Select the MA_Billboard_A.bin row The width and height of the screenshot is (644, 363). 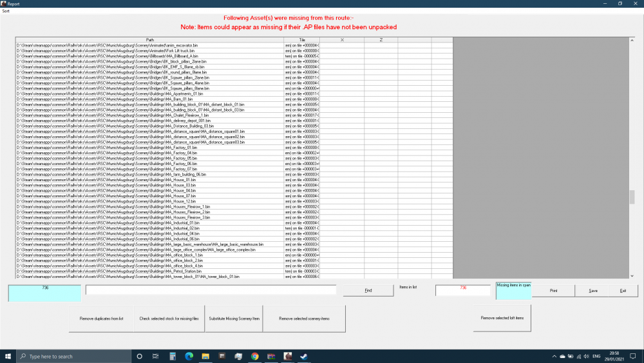(234, 56)
